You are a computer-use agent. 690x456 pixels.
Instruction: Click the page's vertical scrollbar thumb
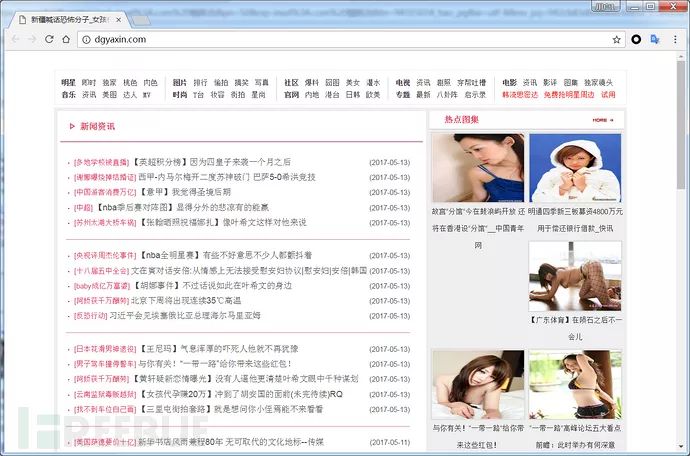tap(681, 125)
